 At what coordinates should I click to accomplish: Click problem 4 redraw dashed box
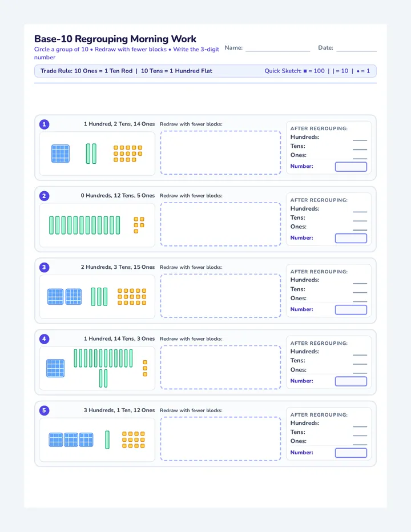pyautogui.click(x=220, y=368)
